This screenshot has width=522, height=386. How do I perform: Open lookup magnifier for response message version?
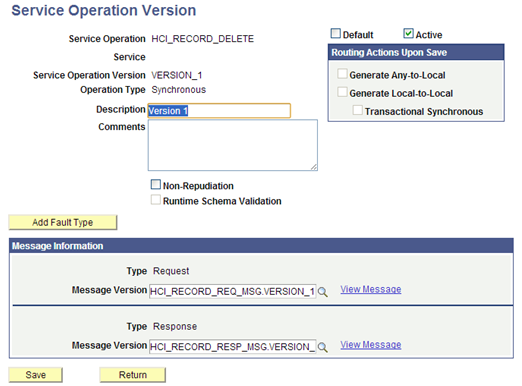pos(322,347)
